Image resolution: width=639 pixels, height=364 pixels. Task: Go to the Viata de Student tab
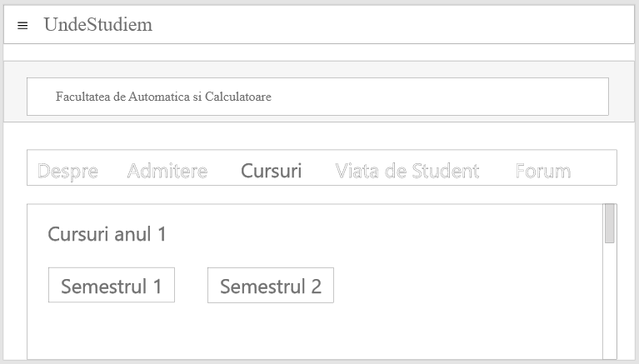(x=407, y=172)
